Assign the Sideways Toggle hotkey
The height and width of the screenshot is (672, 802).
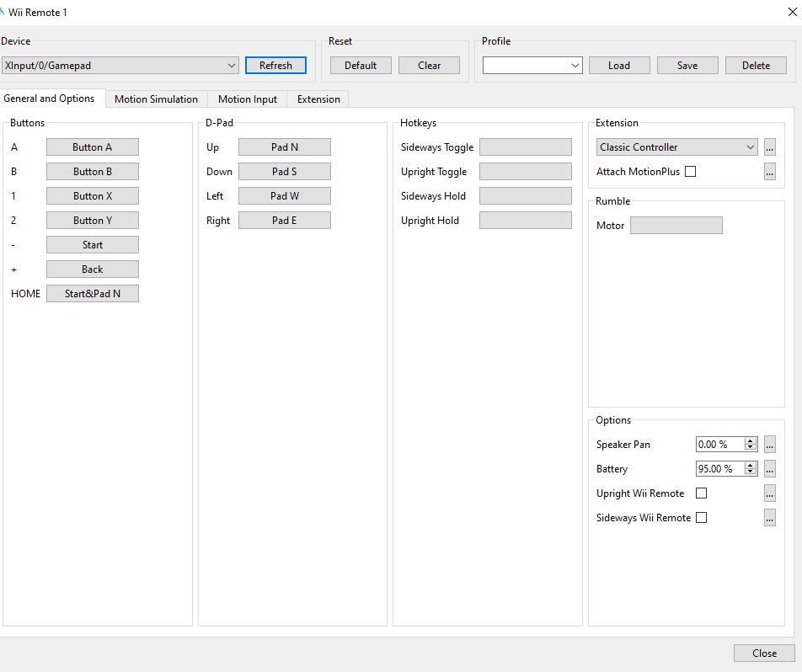click(526, 147)
